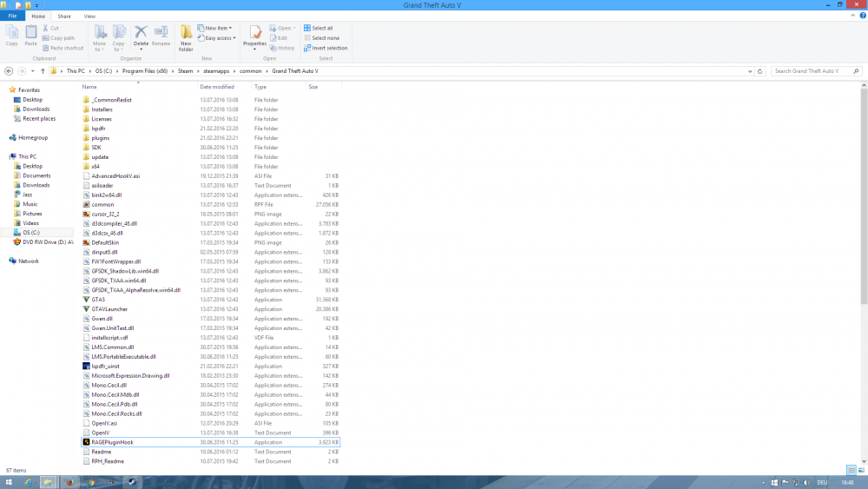Click the Open button in the ribbon

pos(283,29)
